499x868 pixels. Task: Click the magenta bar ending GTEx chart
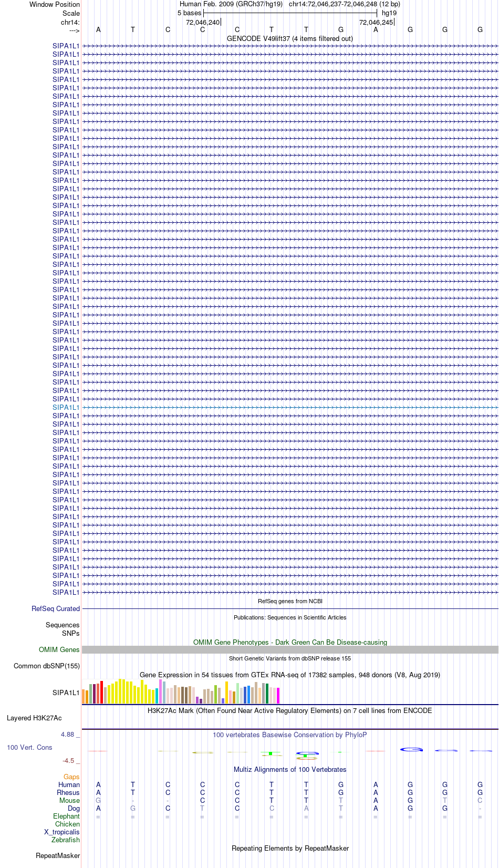278,696
